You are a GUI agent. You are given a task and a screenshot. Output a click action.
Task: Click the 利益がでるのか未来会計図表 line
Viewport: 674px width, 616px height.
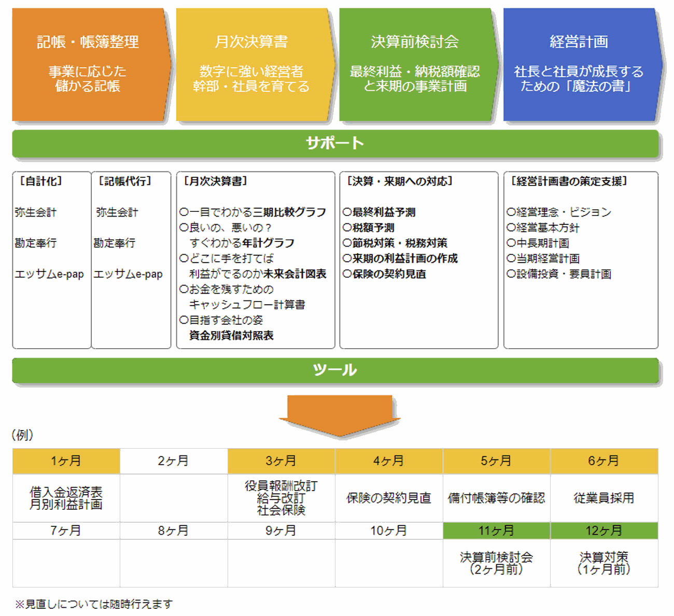click(258, 274)
